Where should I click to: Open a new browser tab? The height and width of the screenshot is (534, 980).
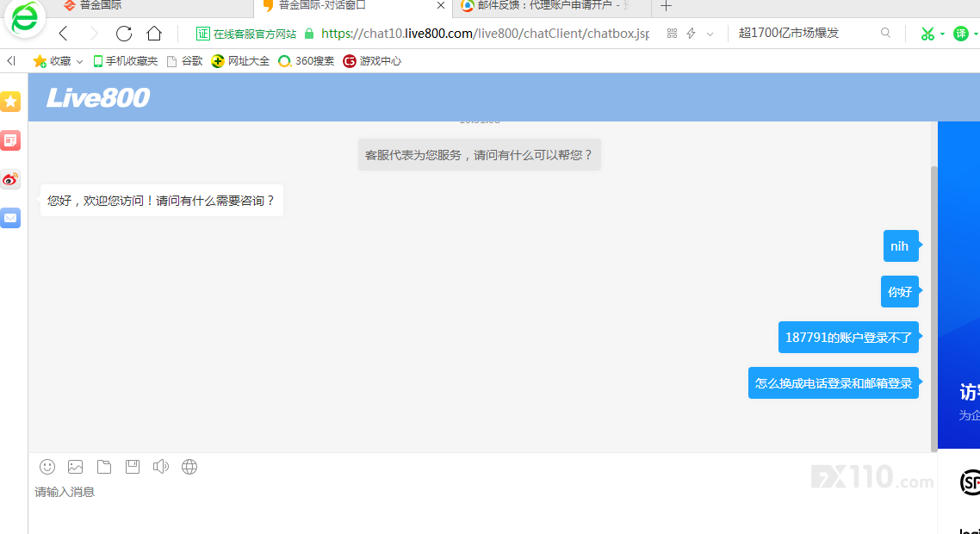[667, 6]
